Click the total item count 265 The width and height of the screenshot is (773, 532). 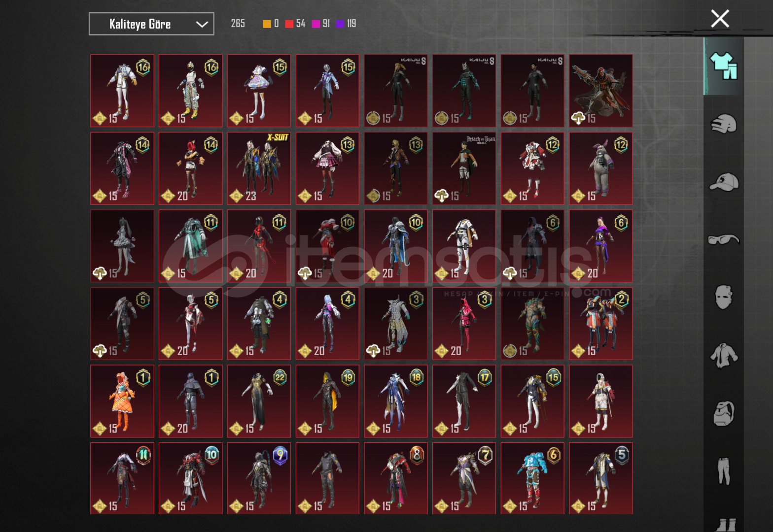click(238, 24)
